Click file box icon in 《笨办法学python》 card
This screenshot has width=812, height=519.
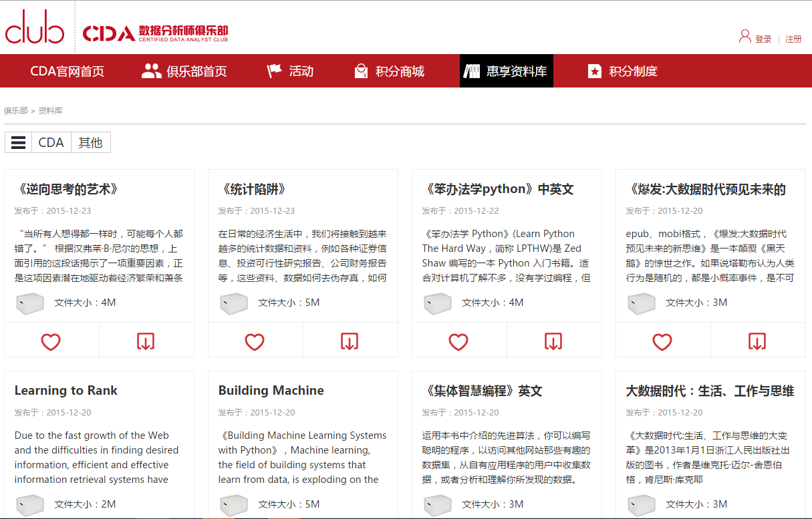438,304
